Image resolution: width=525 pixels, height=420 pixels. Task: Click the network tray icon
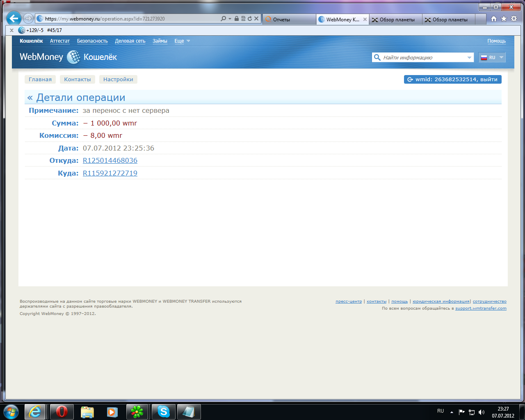[472, 412]
